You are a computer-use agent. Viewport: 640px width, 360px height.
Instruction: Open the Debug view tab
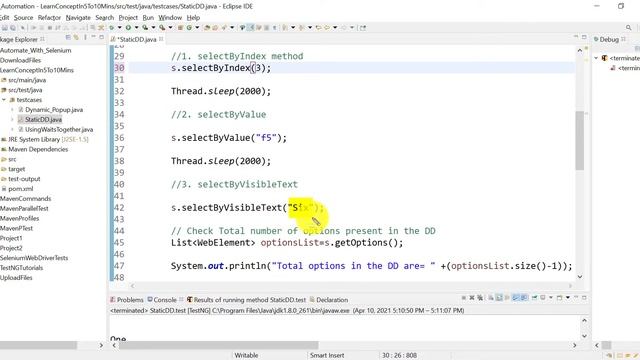point(609,39)
